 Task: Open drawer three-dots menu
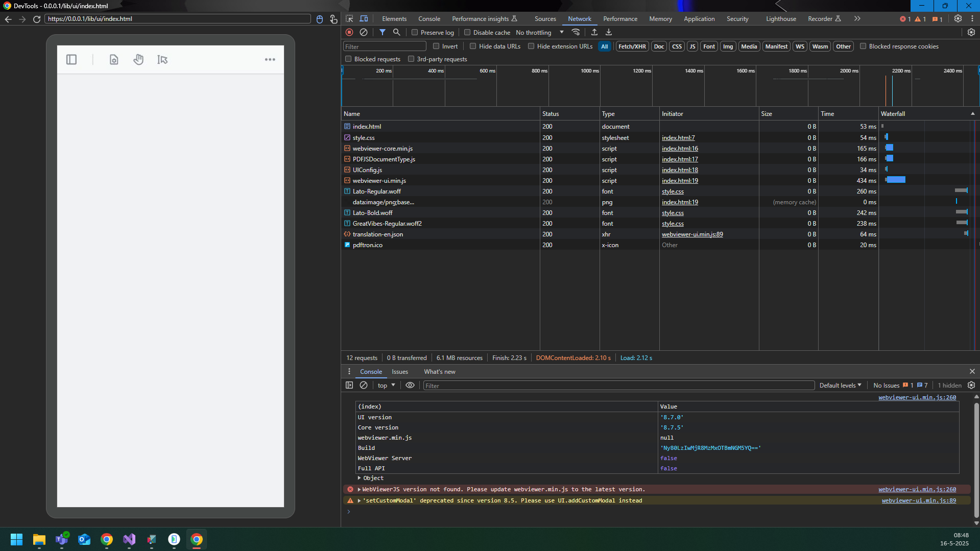pos(349,372)
